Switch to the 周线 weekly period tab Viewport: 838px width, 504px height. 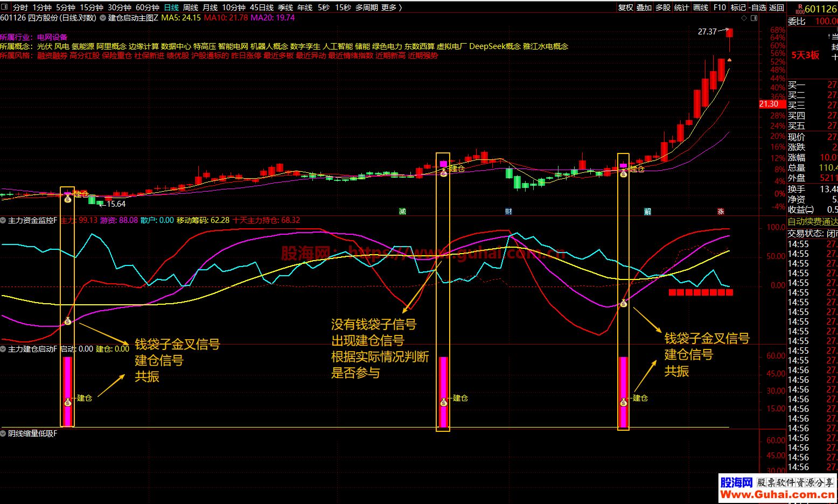pyautogui.click(x=191, y=8)
